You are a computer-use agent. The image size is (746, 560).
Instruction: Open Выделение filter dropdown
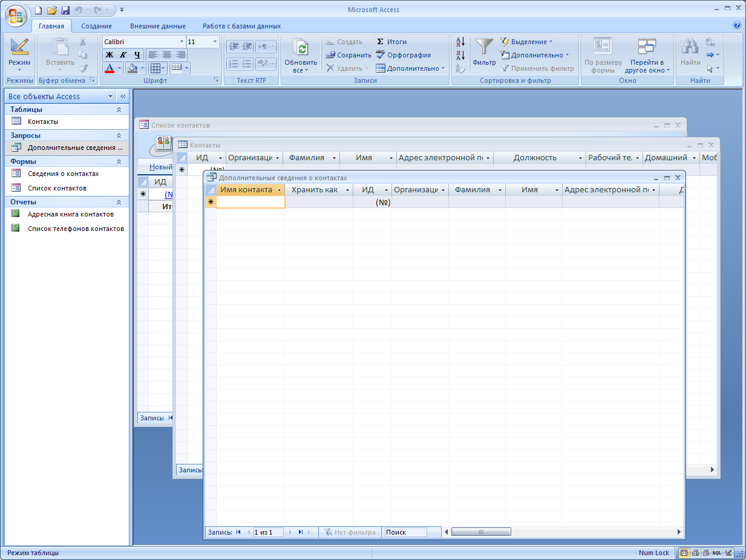tap(526, 42)
